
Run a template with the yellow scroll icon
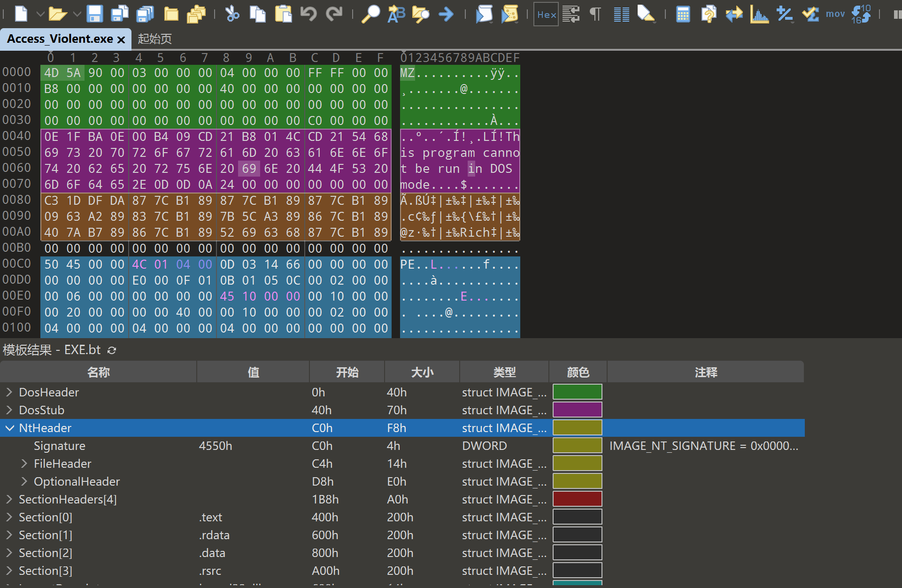(509, 14)
